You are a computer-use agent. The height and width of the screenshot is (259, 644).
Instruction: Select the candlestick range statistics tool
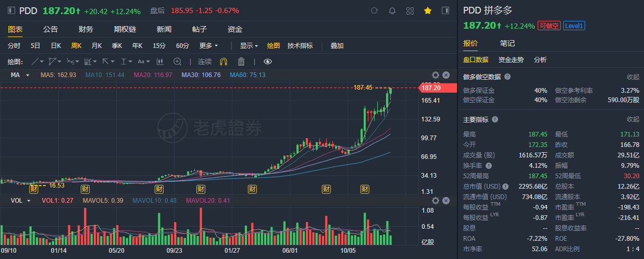[x=160, y=61]
